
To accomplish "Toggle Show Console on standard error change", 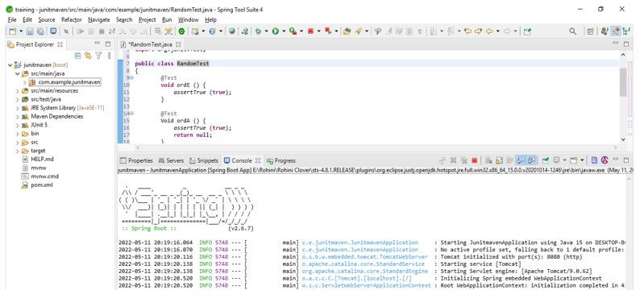I will [531, 160].
